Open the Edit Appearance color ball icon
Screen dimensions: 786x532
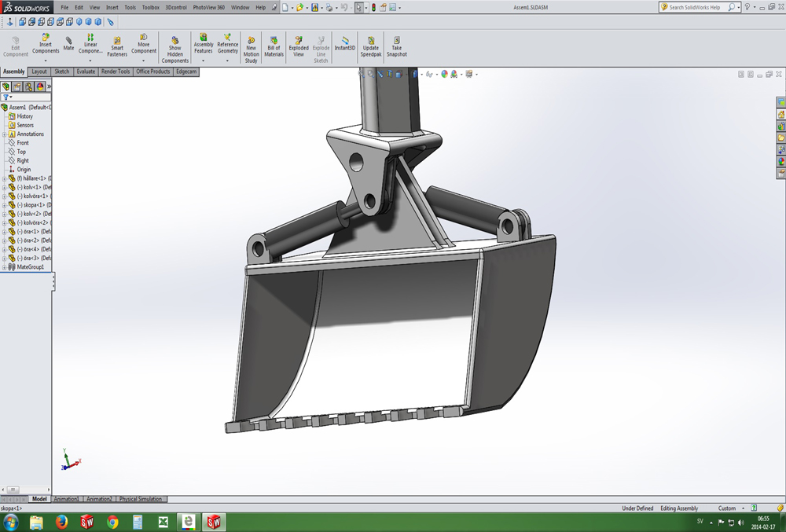point(444,74)
